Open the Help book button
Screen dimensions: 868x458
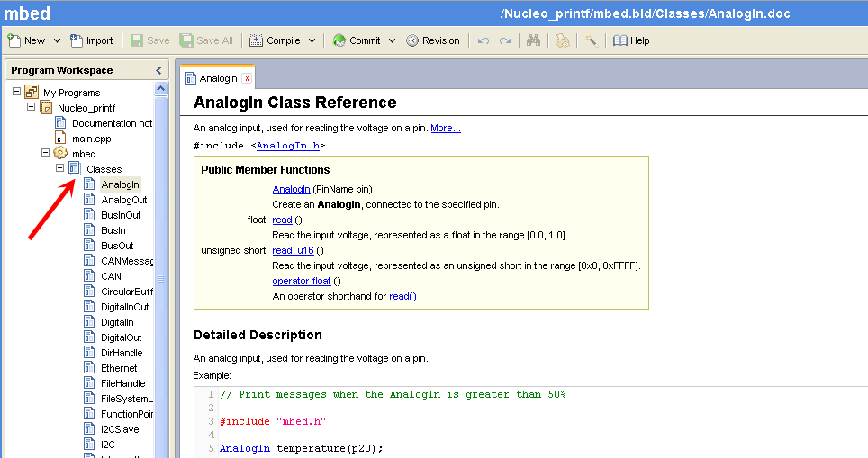pyautogui.click(x=631, y=40)
